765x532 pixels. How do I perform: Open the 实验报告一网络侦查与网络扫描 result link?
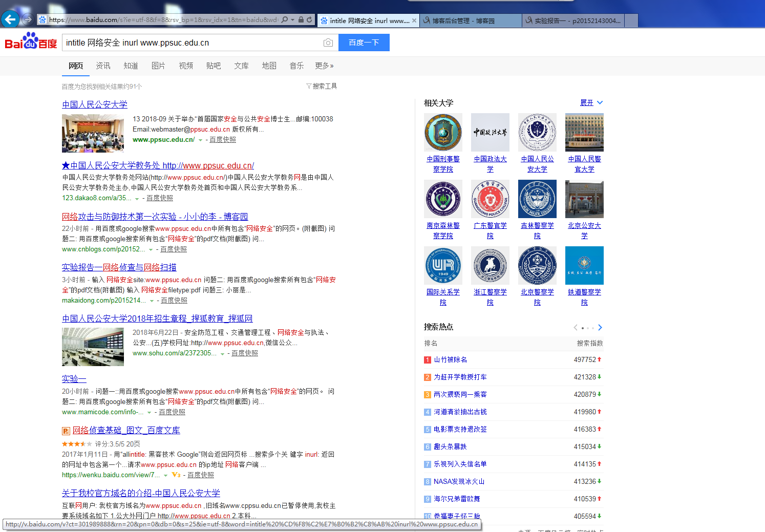point(119,267)
